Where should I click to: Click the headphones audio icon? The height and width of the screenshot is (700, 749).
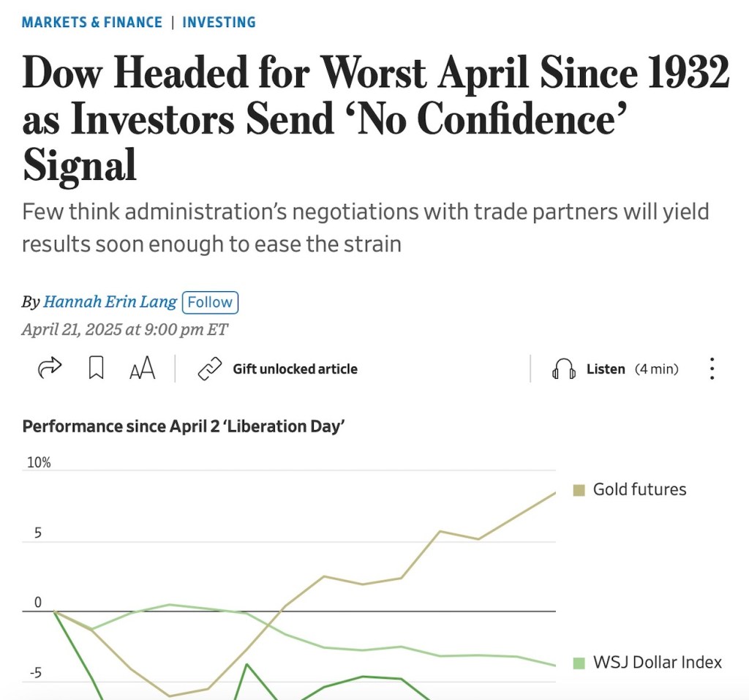(x=563, y=369)
